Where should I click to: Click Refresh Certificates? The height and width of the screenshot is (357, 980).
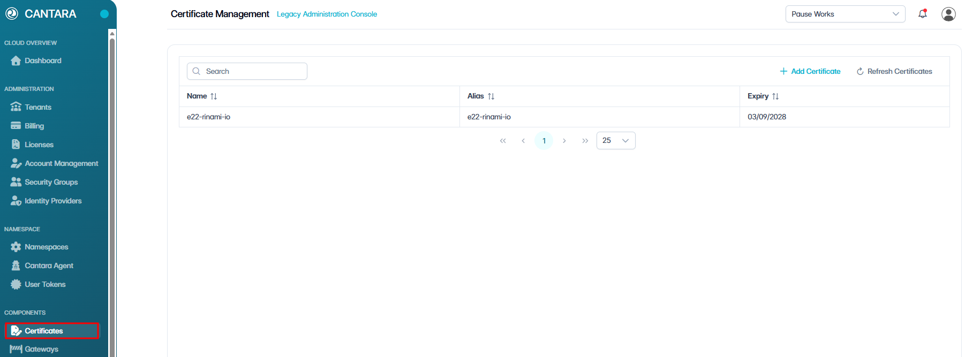894,71
